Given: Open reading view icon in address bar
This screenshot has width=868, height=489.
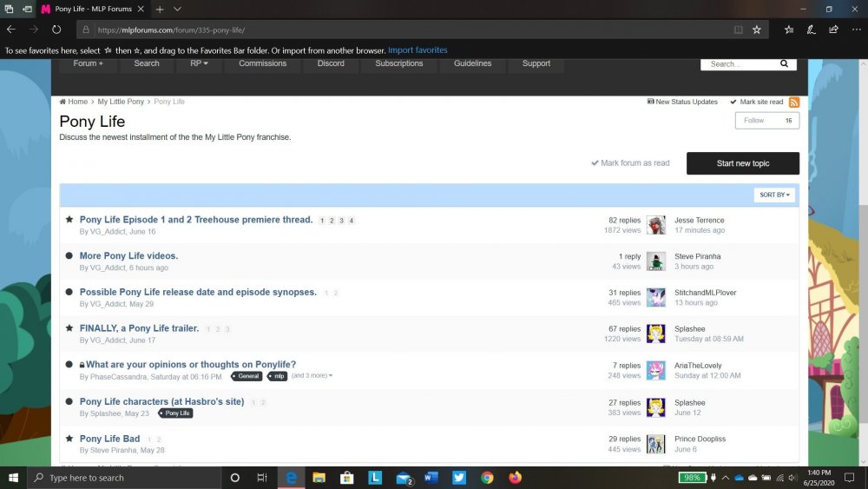Looking at the screenshot, I should [x=739, y=30].
